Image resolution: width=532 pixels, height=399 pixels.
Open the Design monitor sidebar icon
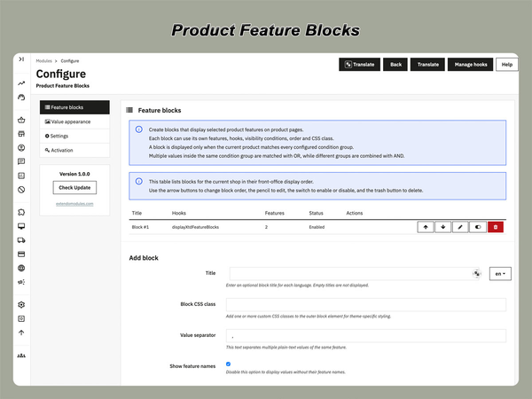tap(21, 226)
